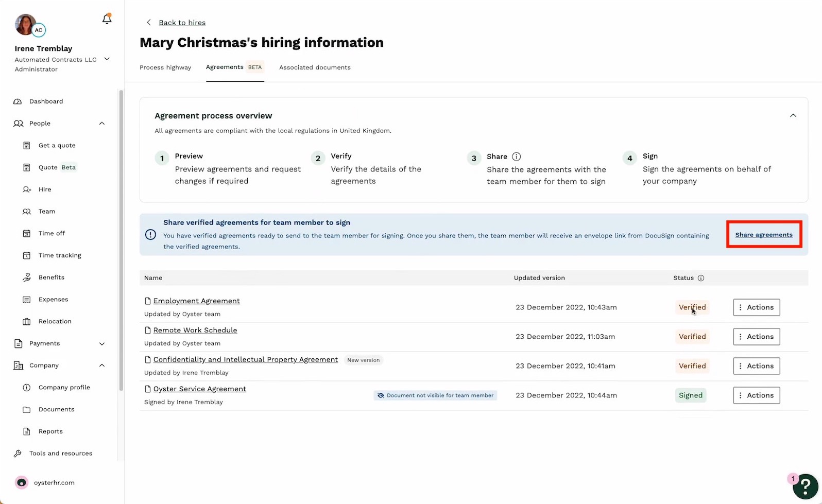Viewport: 822px width, 504px height.
Task: Expand the Payments sidebar section
Action: coord(102,343)
